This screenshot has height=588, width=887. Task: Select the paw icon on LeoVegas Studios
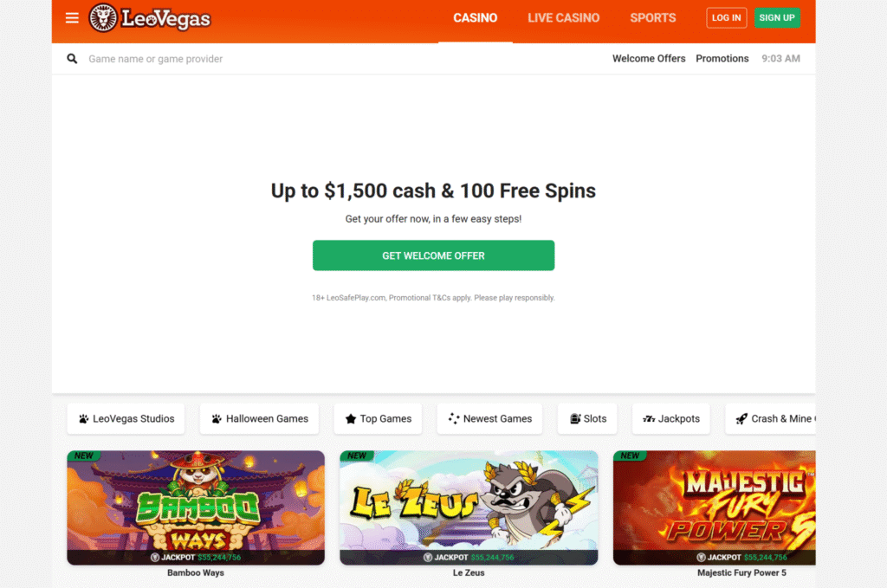[x=84, y=419]
